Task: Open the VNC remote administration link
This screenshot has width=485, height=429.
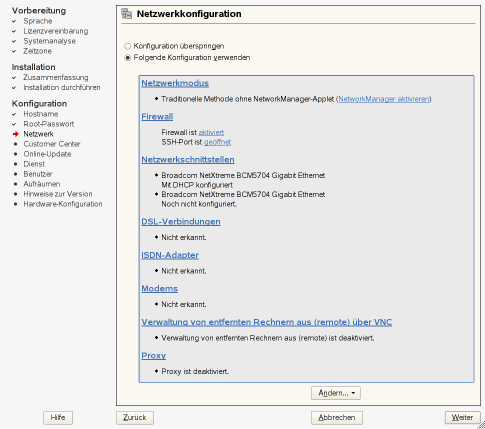Action: [267, 322]
